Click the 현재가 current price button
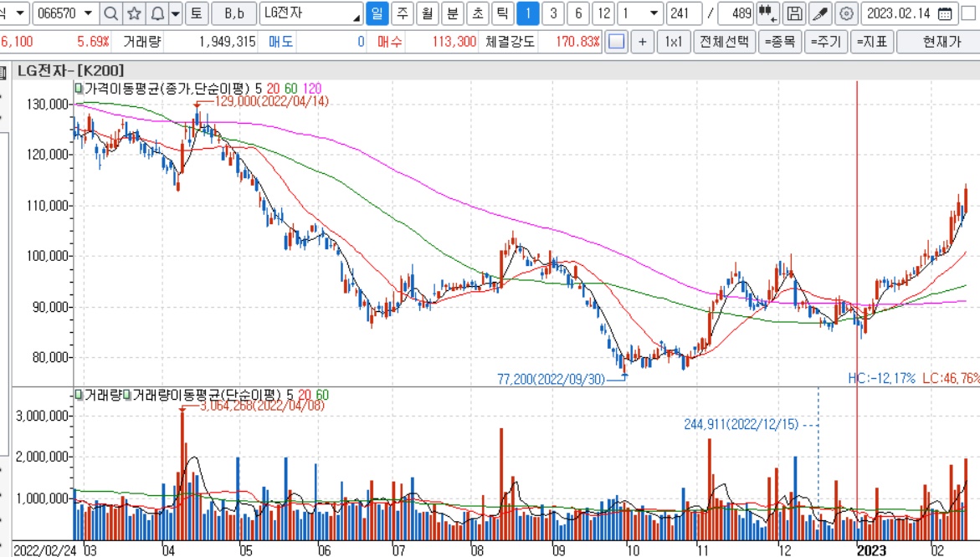 [x=942, y=42]
